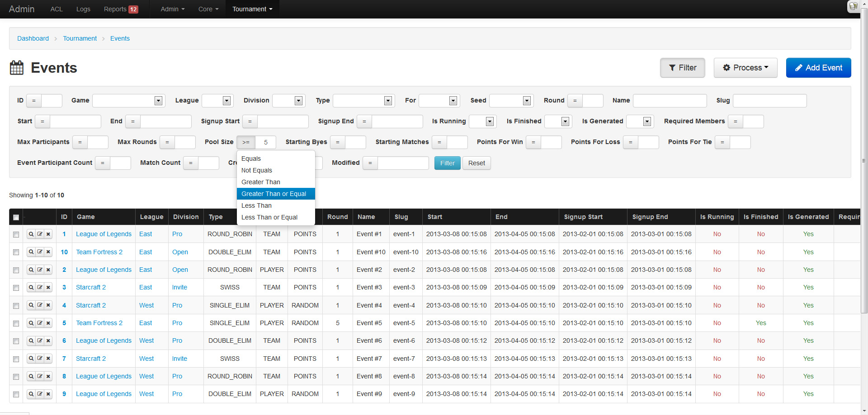Image resolution: width=868 pixels, height=415 pixels.
Task: Click the view magnifier icon for Event #5
Action: pyautogui.click(x=31, y=323)
